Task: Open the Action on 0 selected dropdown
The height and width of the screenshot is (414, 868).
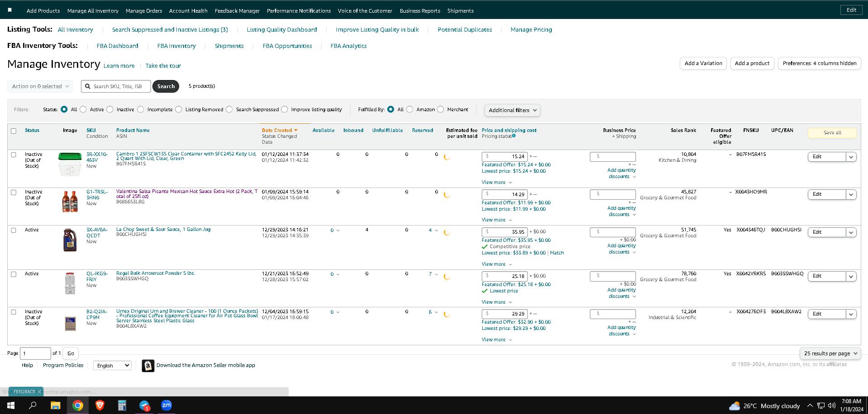Action: pos(41,86)
